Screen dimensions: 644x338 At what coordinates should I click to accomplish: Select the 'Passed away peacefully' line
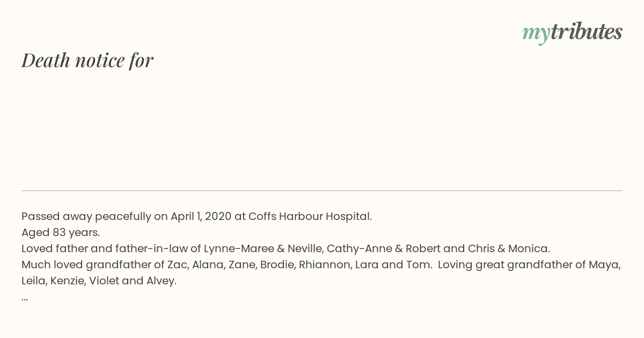point(196,216)
